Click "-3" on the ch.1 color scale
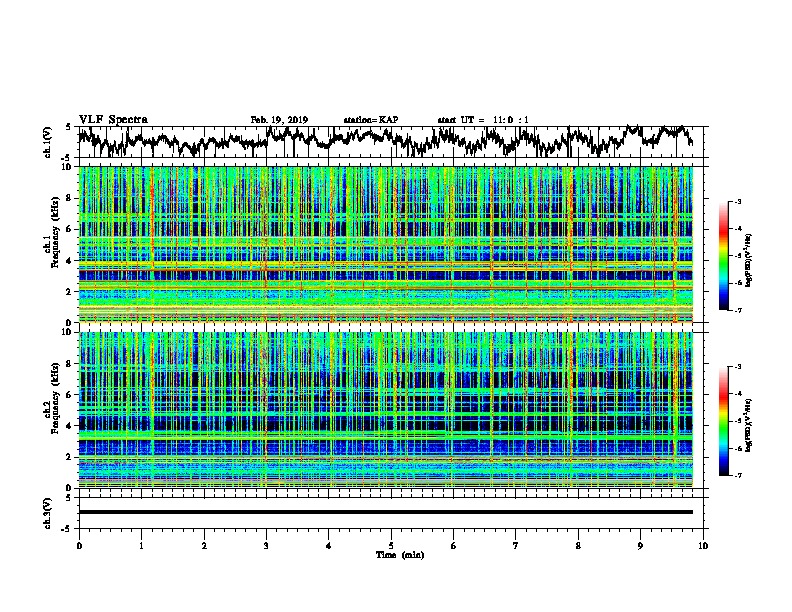 click(x=738, y=202)
